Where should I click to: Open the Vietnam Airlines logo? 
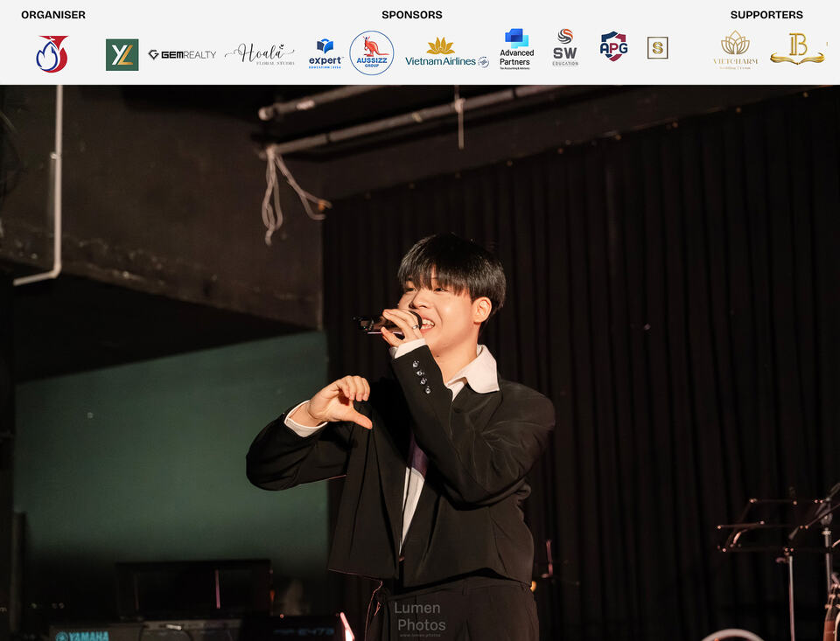tap(447, 52)
